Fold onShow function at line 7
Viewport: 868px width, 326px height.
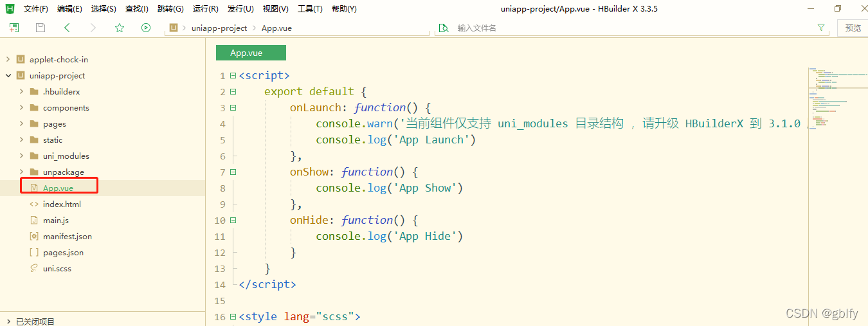click(233, 172)
